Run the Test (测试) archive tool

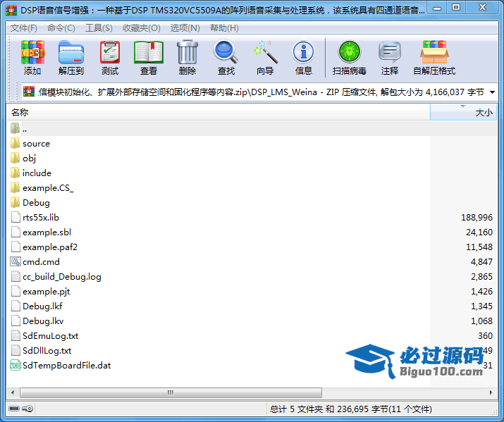[x=110, y=52]
